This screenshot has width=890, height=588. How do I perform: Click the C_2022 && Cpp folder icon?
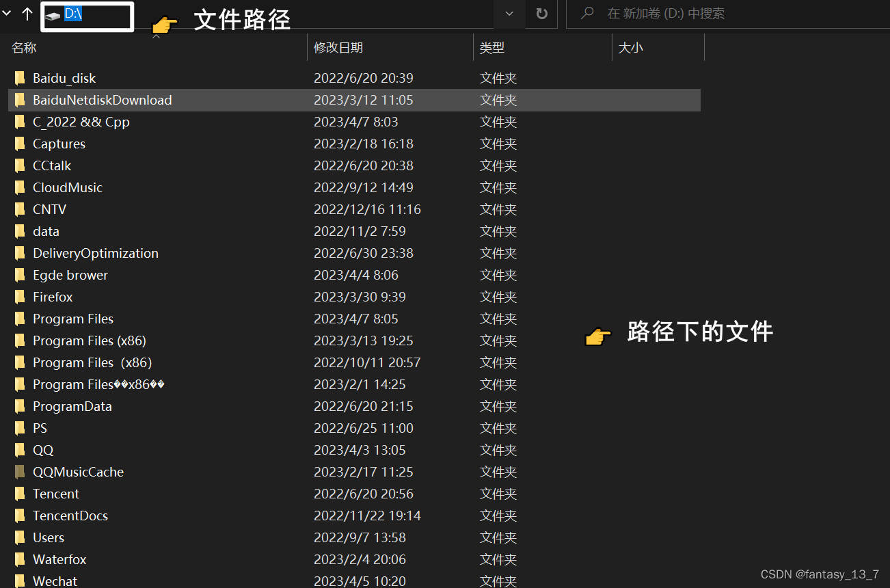(x=20, y=122)
